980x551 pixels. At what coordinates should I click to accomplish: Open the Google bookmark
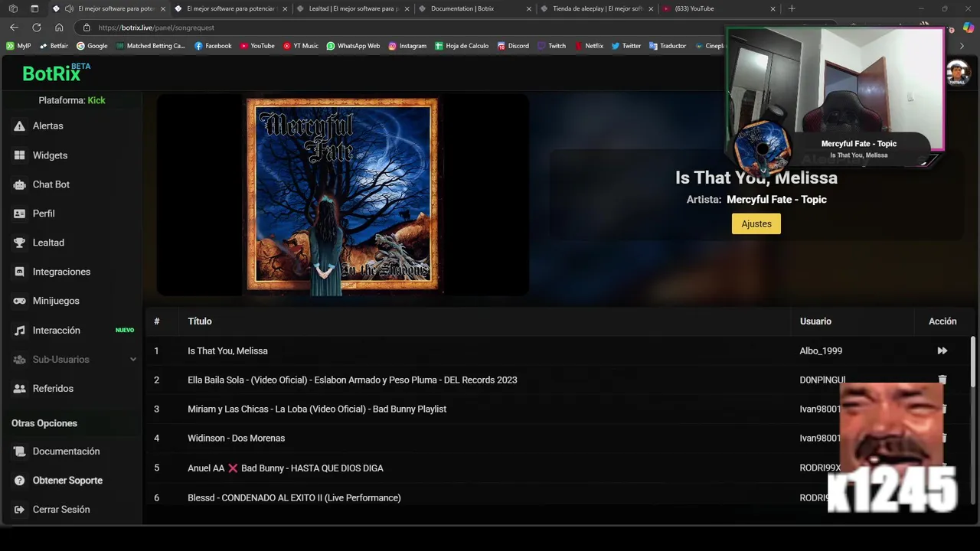click(92, 46)
